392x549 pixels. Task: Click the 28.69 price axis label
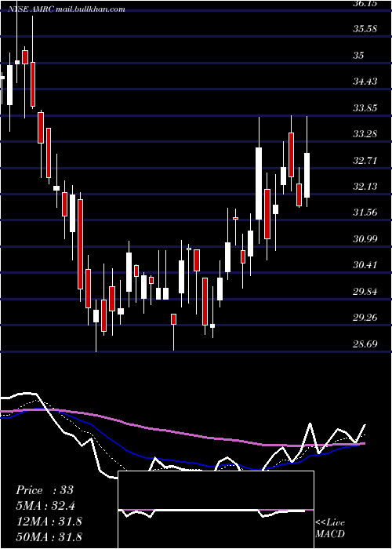point(365,344)
